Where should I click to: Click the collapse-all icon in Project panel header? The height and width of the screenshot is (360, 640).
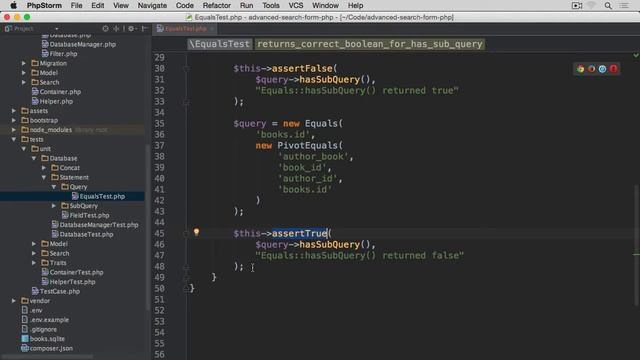[117, 29]
